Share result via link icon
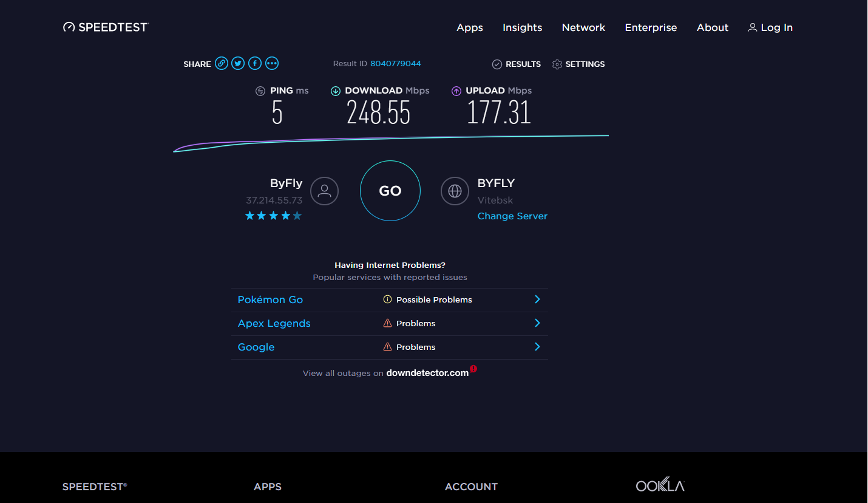868x503 pixels. 222,63
